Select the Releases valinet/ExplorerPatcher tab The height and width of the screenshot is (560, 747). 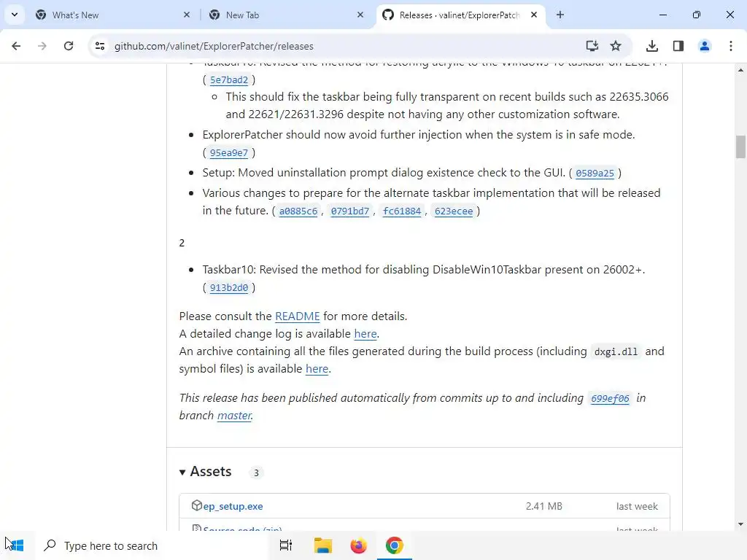(460, 15)
